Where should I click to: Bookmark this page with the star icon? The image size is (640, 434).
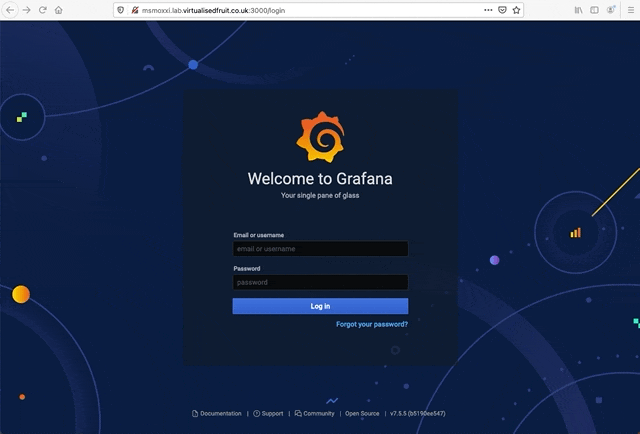516,10
